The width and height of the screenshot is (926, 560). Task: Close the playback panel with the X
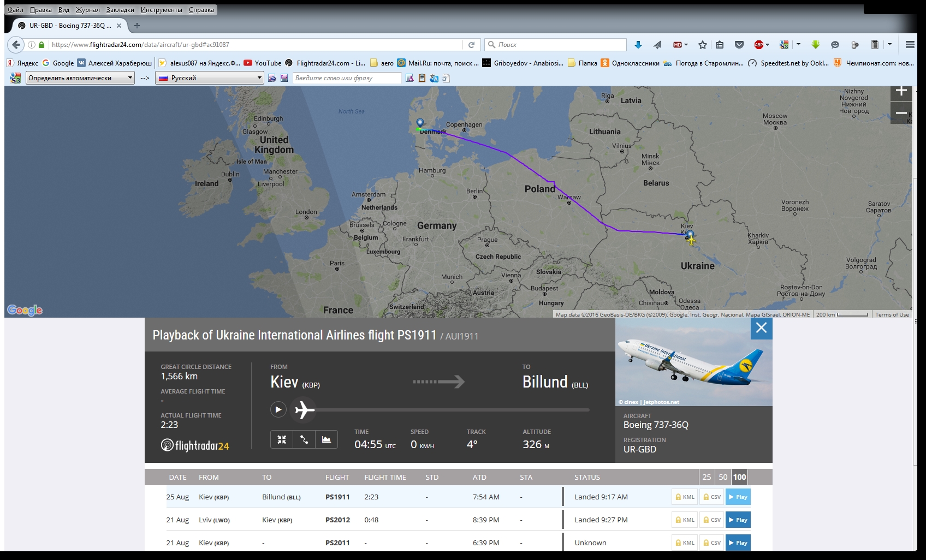tap(761, 328)
